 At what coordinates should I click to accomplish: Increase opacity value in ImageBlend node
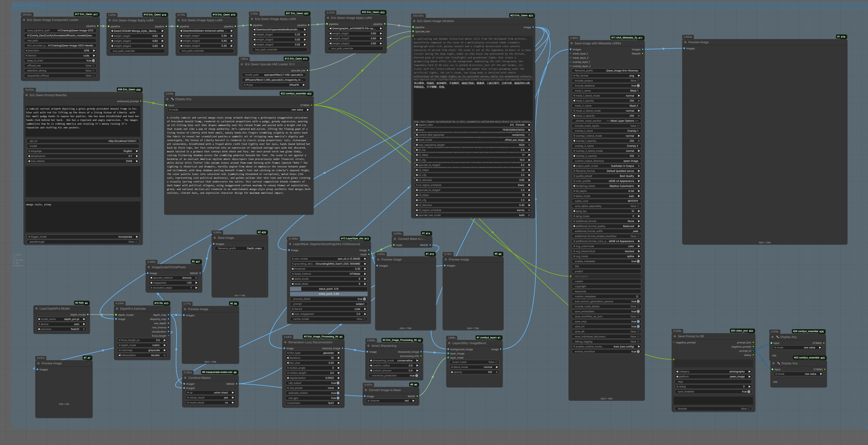[x=497, y=372]
